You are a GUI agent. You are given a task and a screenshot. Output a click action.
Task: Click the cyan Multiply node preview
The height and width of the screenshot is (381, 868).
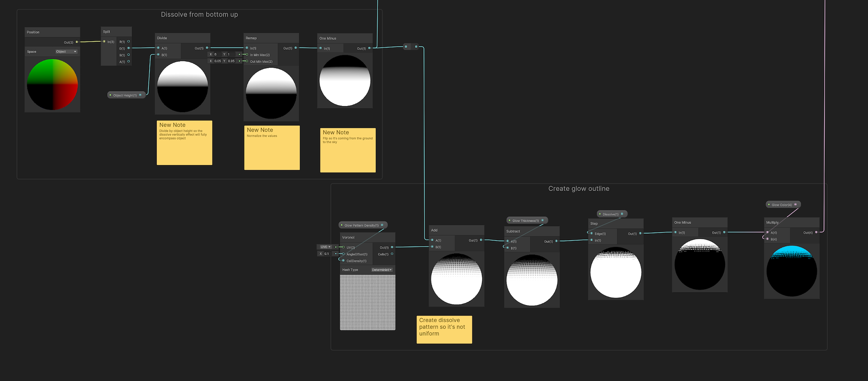tap(791, 271)
